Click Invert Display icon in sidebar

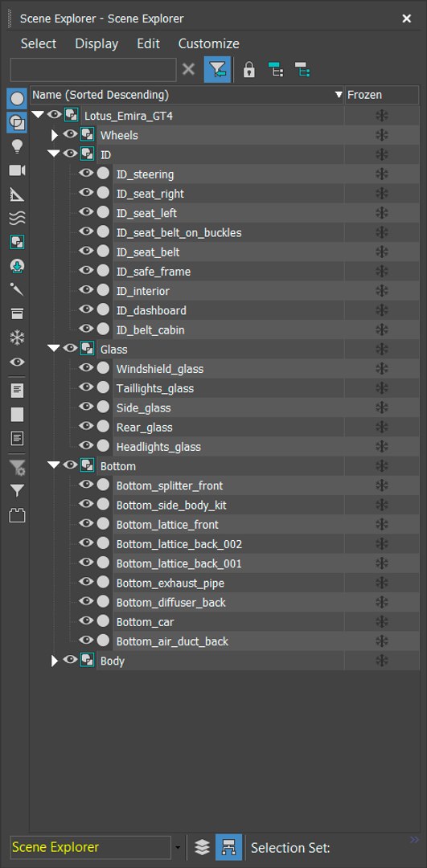pos(17,439)
